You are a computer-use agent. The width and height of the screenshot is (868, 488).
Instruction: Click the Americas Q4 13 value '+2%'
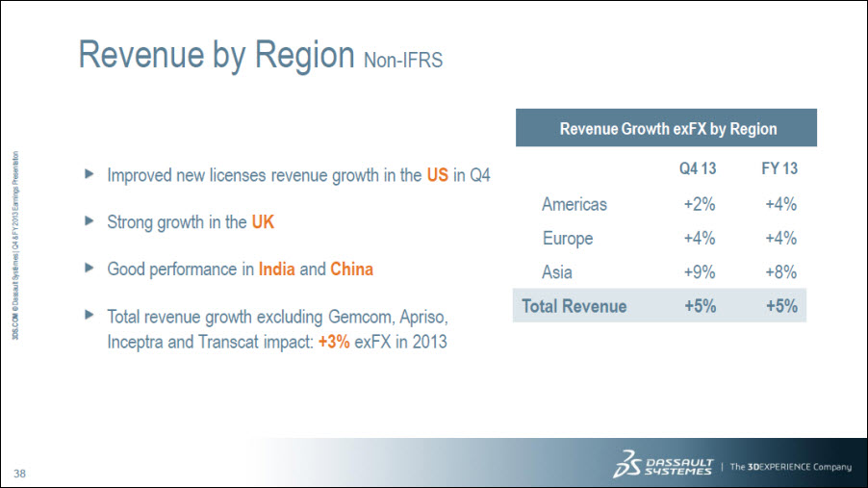coord(700,204)
